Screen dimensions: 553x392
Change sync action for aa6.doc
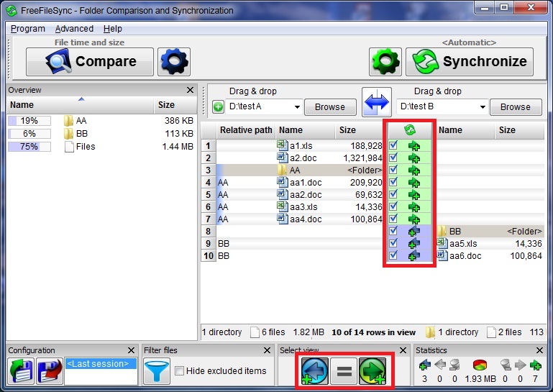coord(414,256)
